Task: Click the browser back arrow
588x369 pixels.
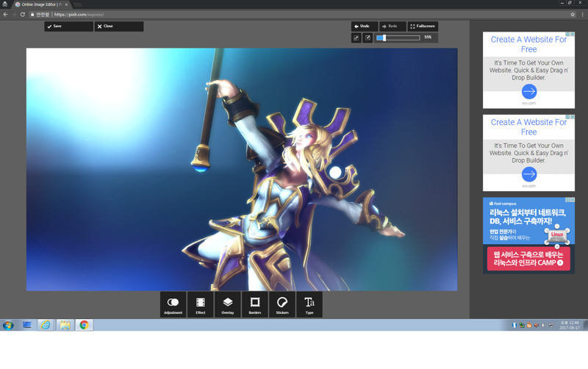Action: [5, 15]
